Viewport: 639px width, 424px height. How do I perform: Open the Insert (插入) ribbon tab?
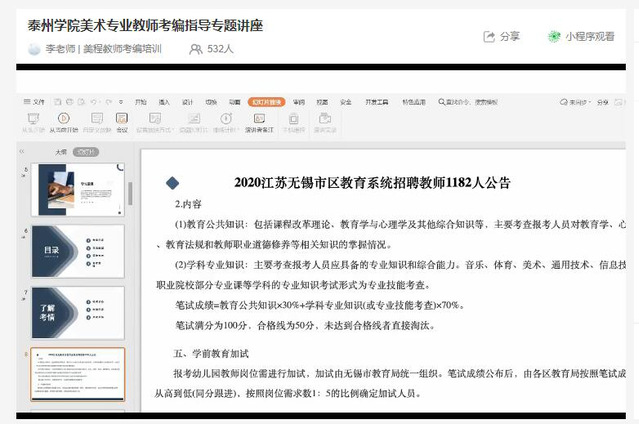[163, 102]
